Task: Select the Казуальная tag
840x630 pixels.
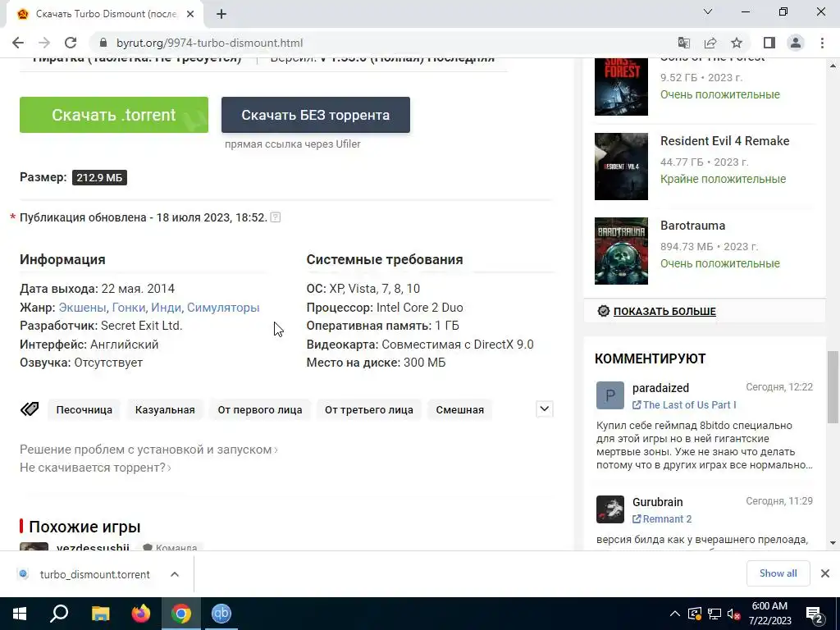Action: [165, 410]
